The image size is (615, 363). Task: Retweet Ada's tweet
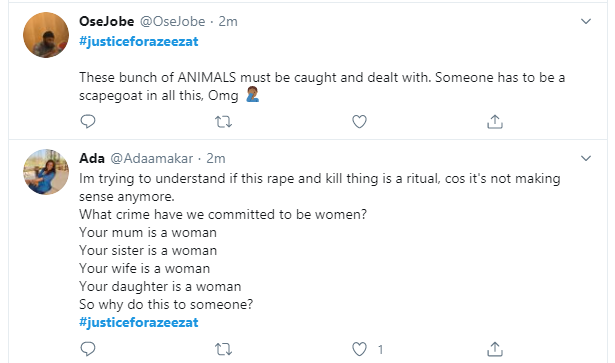pos(224,349)
